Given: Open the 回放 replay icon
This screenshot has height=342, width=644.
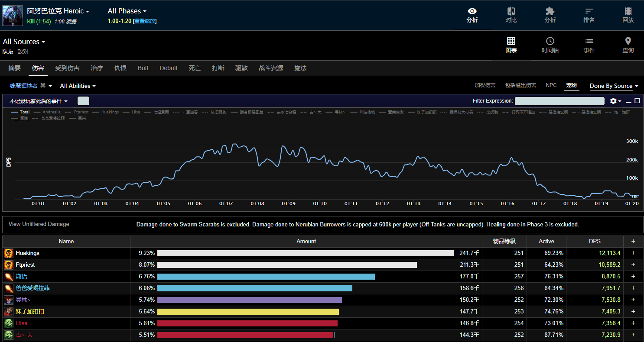Looking at the screenshot, I should pyautogui.click(x=628, y=15).
